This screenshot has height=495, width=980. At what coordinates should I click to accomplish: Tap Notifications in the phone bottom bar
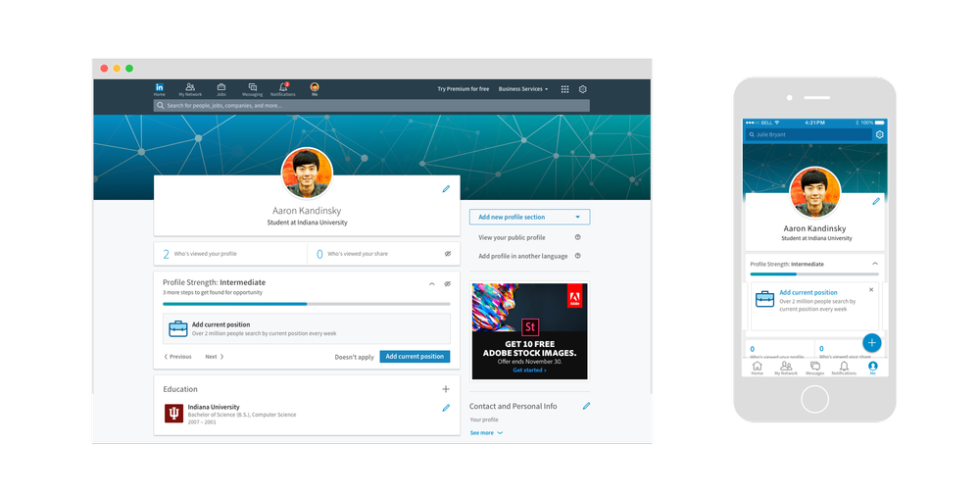844,369
